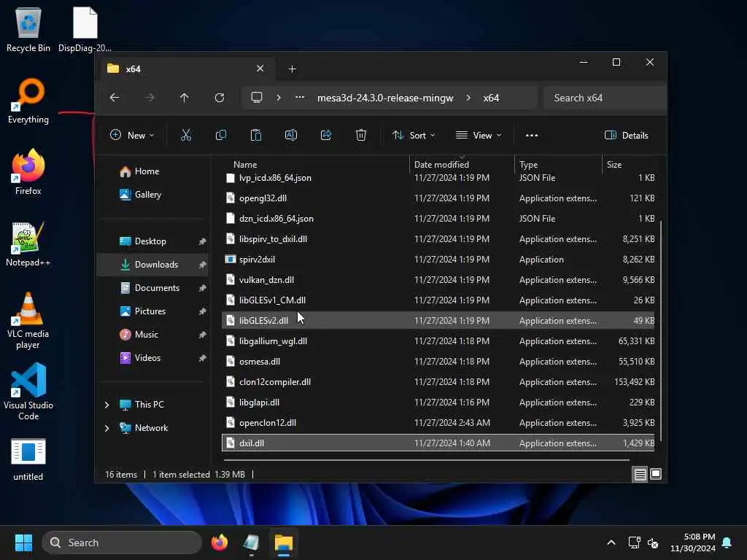Select the clon12compiler.dll file
Viewport: 747px width, 560px height.
(x=438, y=382)
